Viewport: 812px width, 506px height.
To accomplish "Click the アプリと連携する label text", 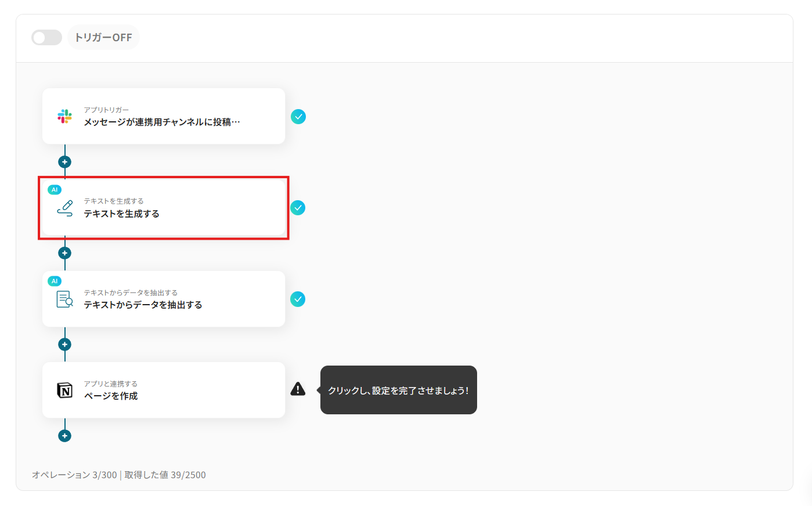I will (110, 384).
